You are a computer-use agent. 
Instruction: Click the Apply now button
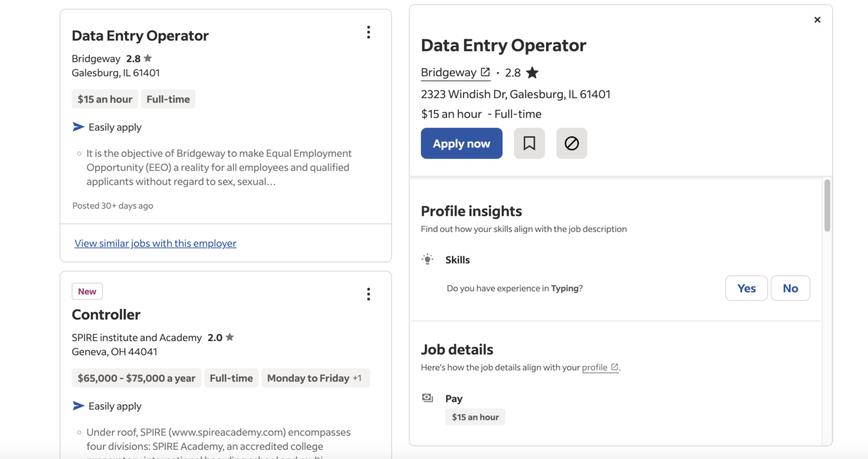point(461,143)
